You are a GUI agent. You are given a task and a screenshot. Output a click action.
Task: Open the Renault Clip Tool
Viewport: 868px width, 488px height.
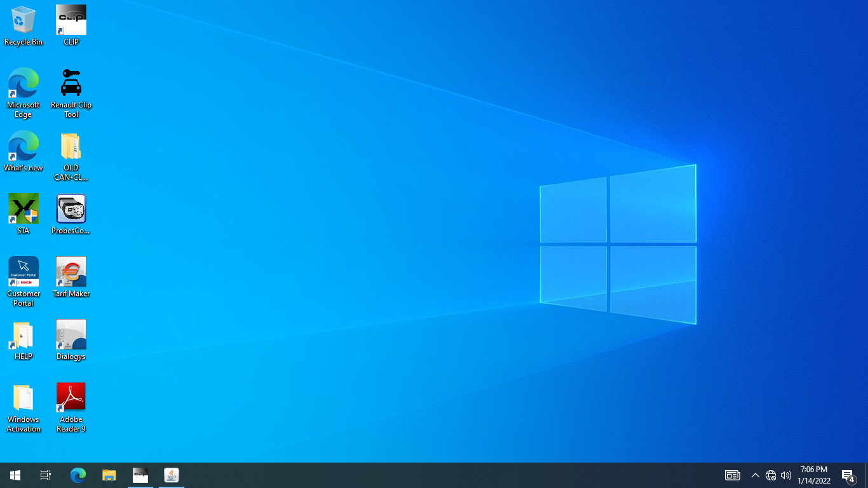(71, 83)
